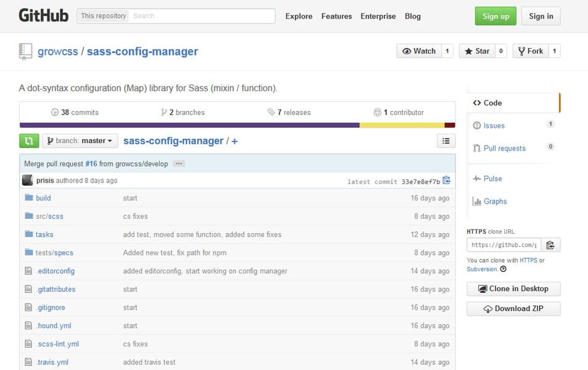Click the Watch eye icon
588x370 pixels.
point(407,51)
